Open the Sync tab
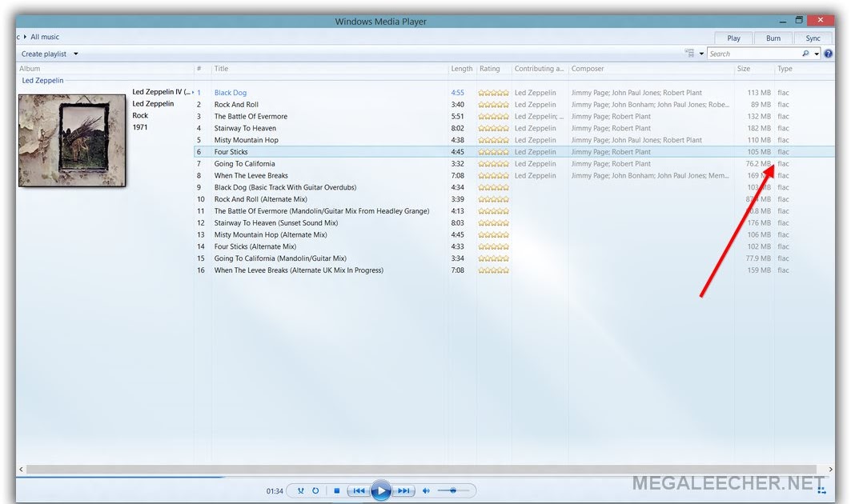This screenshot has height=504, width=851. (x=813, y=38)
